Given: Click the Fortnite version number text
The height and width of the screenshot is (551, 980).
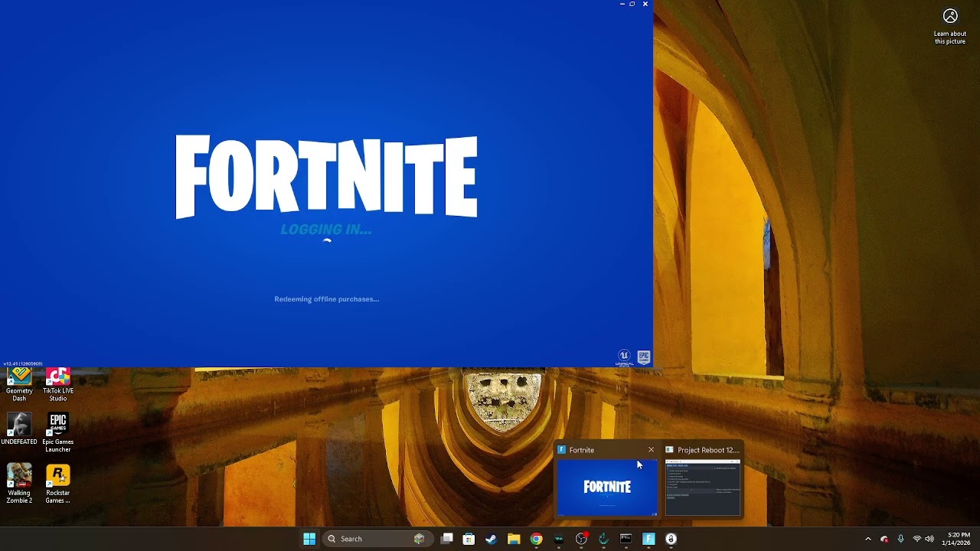Looking at the screenshot, I should point(23,364).
